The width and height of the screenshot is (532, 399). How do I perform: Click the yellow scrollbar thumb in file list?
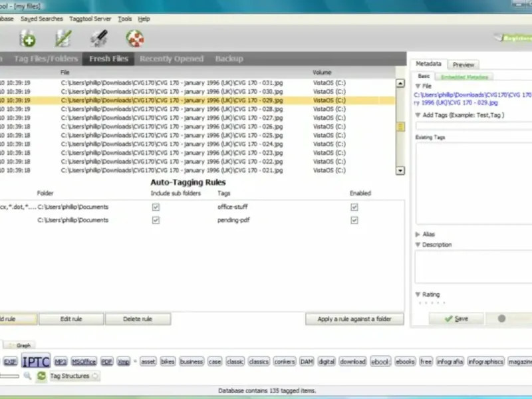tap(400, 126)
